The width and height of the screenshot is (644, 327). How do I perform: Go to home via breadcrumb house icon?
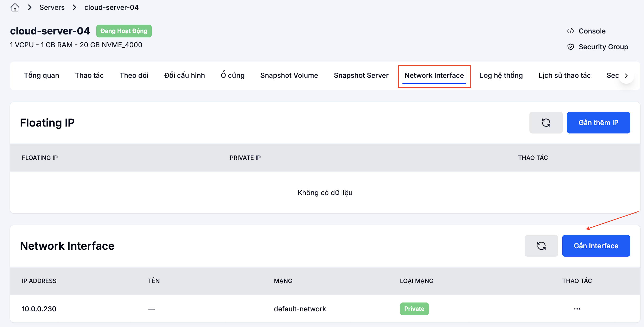coord(15,8)
